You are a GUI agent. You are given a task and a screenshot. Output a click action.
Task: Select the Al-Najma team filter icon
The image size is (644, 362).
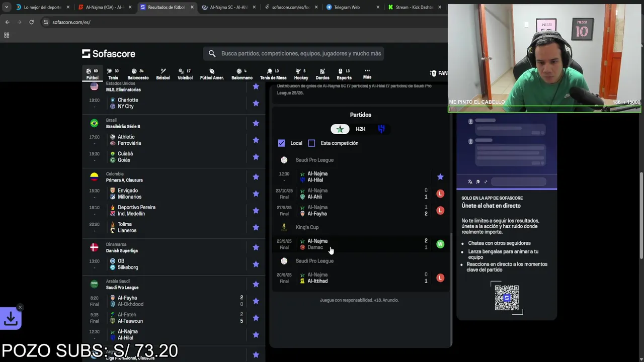click(340, 129)
